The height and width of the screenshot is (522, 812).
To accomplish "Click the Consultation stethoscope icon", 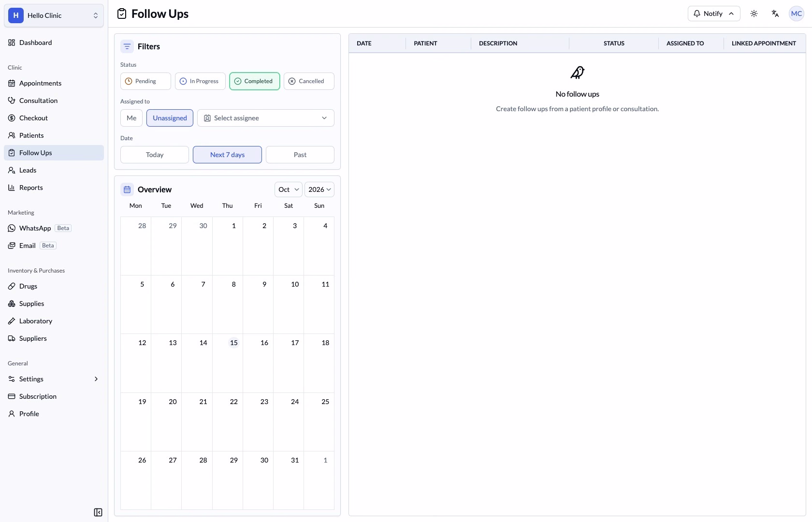I will click(12, 101).
